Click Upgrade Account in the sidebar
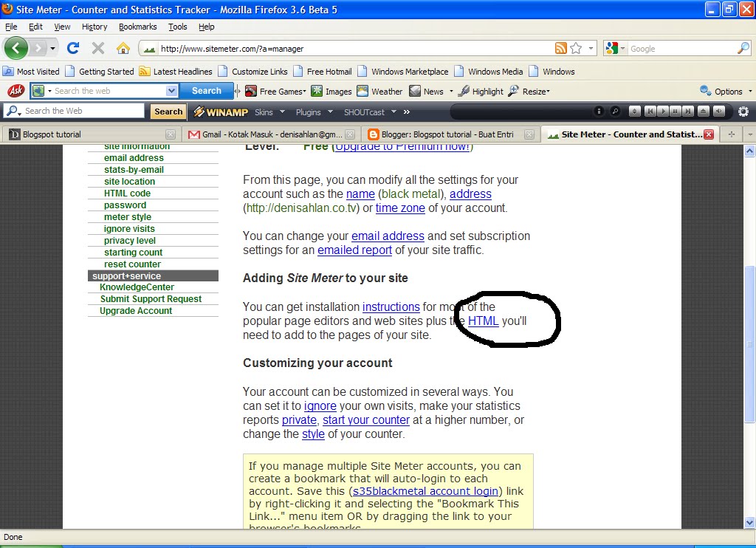Image resolution: width=756 pixels, height=548 pixels. pos(136,311)
